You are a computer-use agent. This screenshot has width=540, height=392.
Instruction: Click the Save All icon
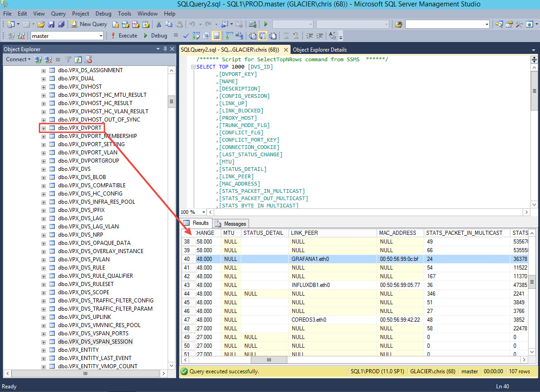coord(61,24)
